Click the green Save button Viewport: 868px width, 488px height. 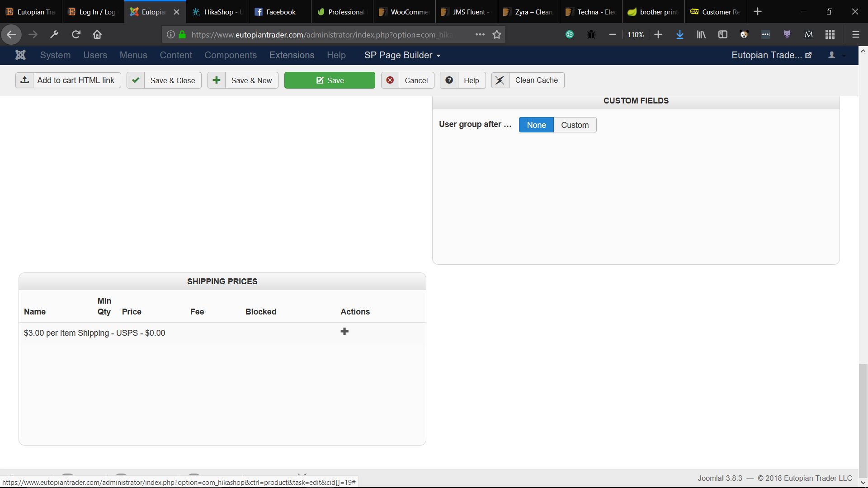(330, 80)
